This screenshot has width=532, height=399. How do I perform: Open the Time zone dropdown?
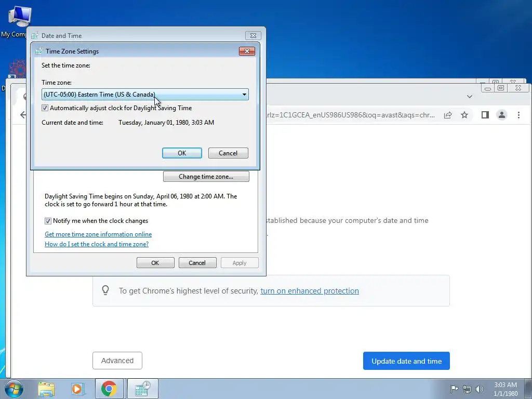point(145,95)
